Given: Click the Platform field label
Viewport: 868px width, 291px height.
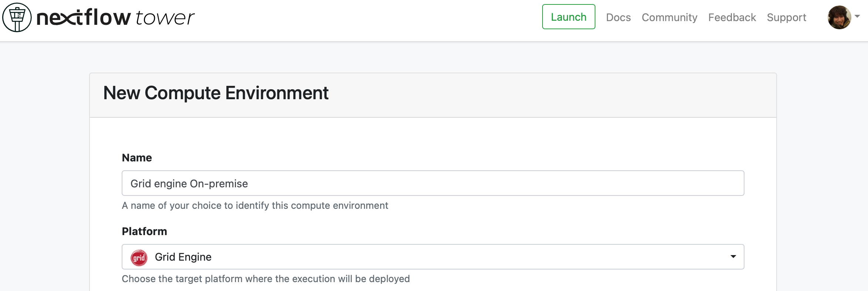Looking at the screenshot, I should point(144,231).
